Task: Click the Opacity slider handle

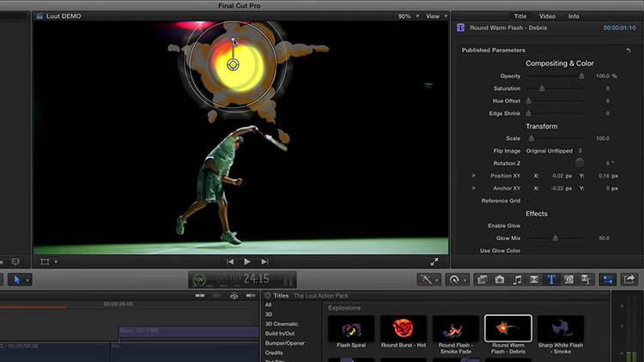Action: 581,76
